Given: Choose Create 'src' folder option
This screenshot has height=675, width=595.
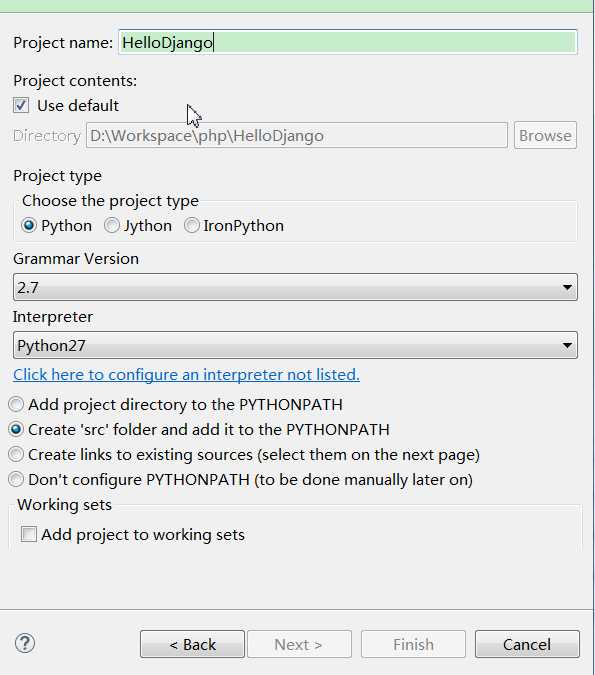Looking at the screenshot, I should pos(16,430).
